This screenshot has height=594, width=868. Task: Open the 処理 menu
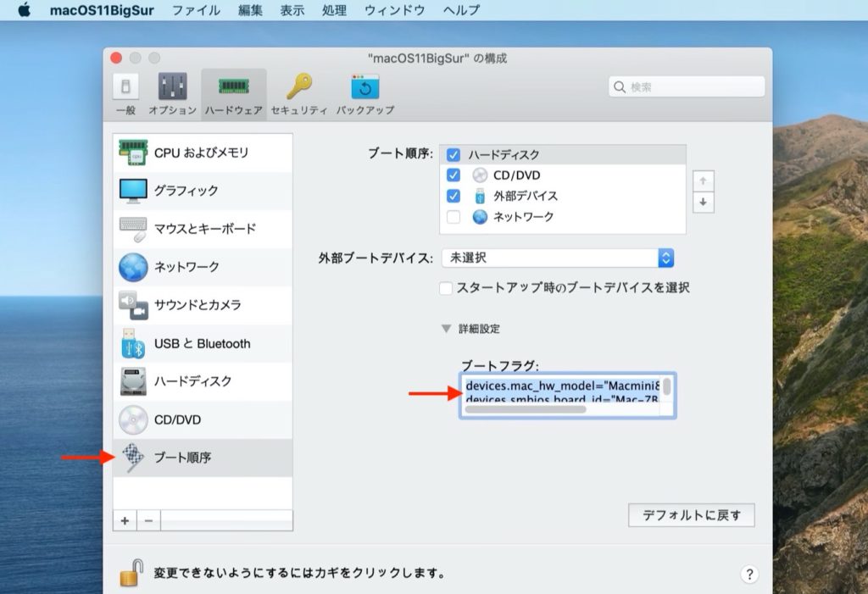click(x=334, y=10)
